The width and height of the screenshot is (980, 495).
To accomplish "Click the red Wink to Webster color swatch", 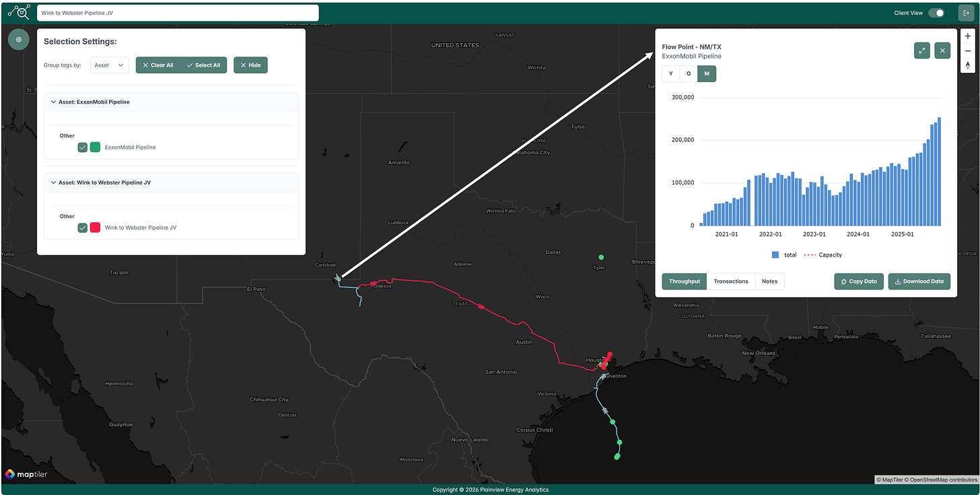I will pyautogui.click(x=95, y=228).
